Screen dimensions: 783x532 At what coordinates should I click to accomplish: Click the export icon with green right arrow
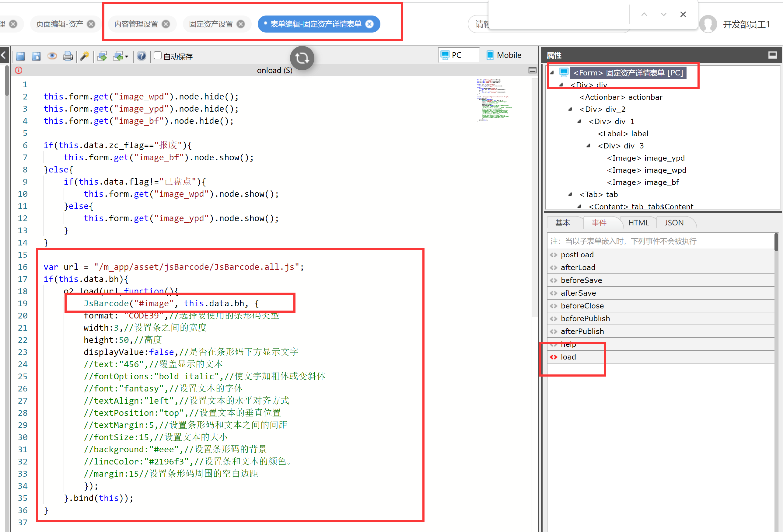[102, 56]
